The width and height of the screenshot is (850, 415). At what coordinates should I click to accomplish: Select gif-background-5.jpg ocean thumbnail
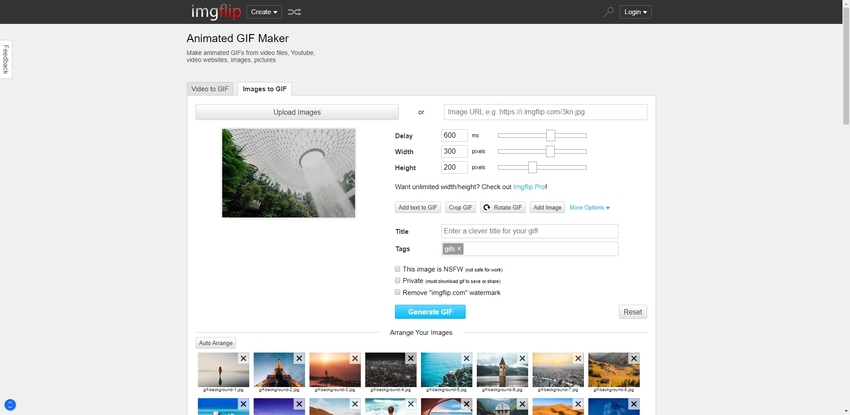pos(447,369)
